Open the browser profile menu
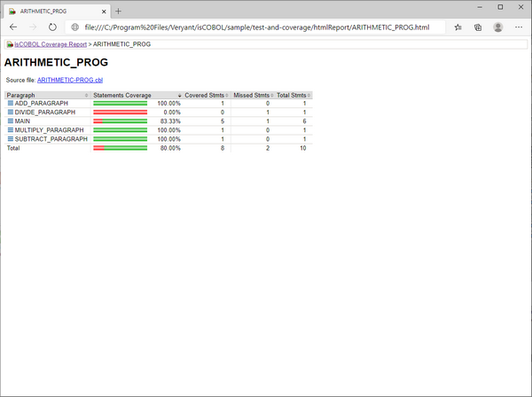This screenshot has width=532, height=397. pyautogui.click(x=497, y=27)
